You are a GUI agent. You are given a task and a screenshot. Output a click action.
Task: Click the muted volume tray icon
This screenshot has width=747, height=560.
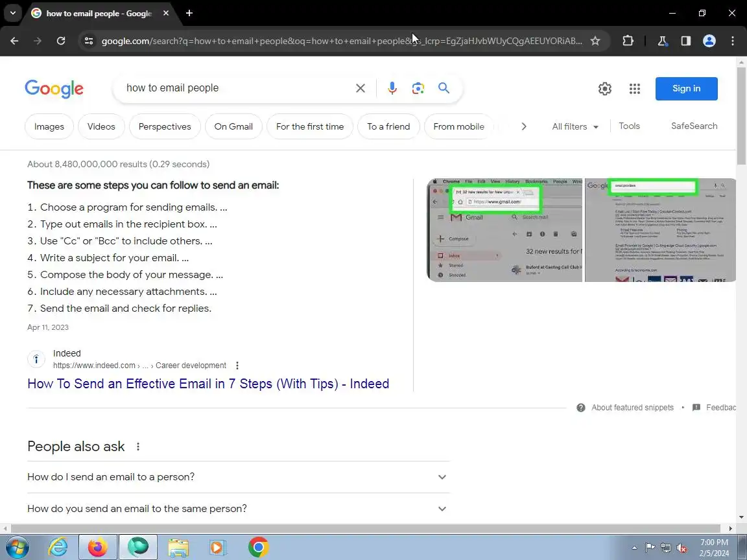pos(682,548)
